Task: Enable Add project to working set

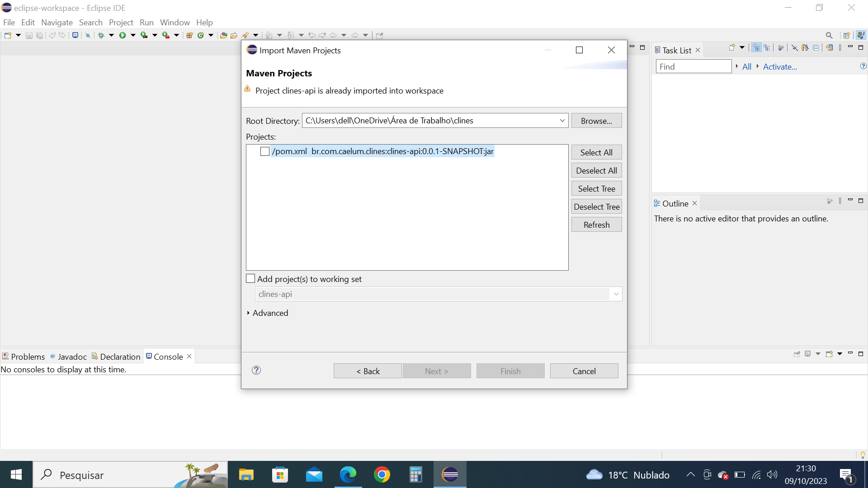Action: [x=250, y=279]
